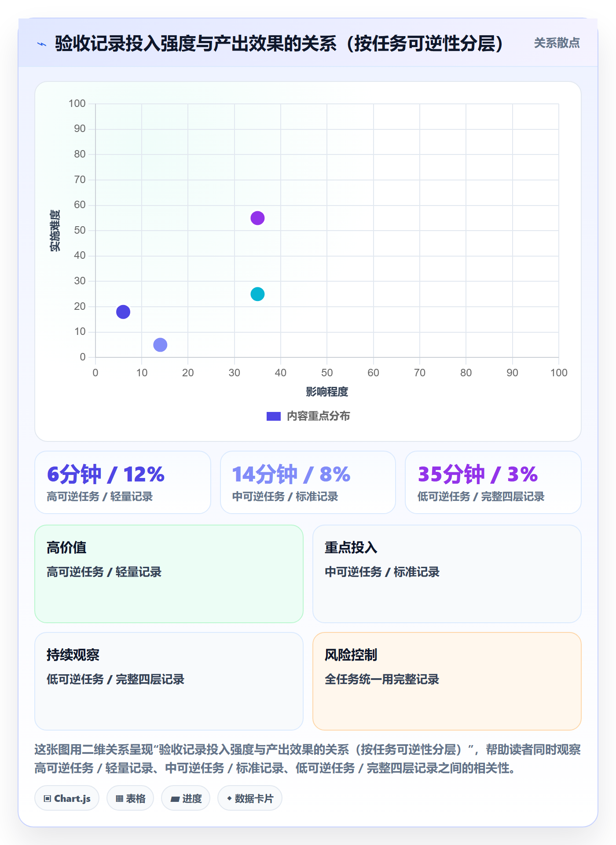Click the green 高价值 quadrant card

click(x=169, y=574)
